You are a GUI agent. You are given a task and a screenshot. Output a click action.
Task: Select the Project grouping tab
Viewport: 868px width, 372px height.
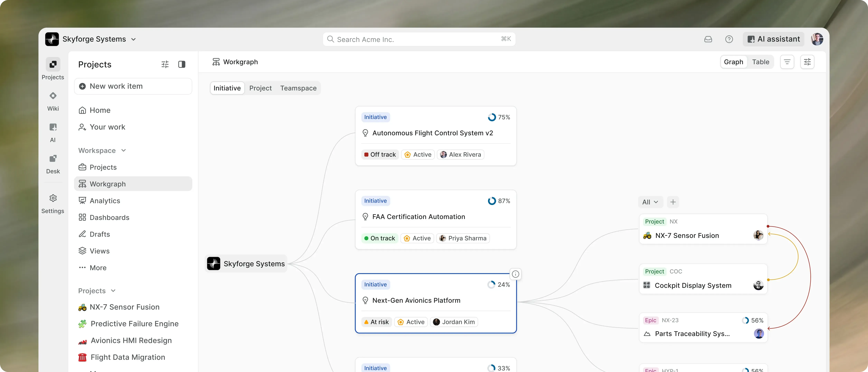click(x=261, y=88)
